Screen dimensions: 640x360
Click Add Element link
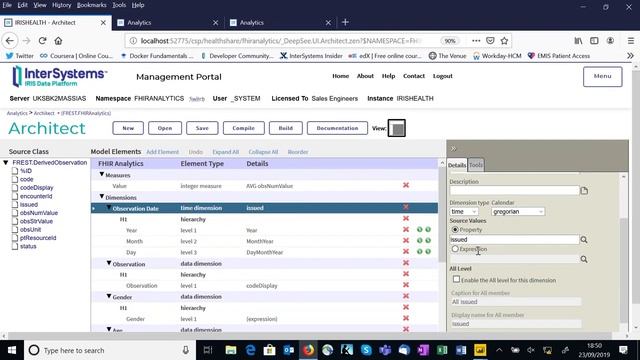pos(162,152)
